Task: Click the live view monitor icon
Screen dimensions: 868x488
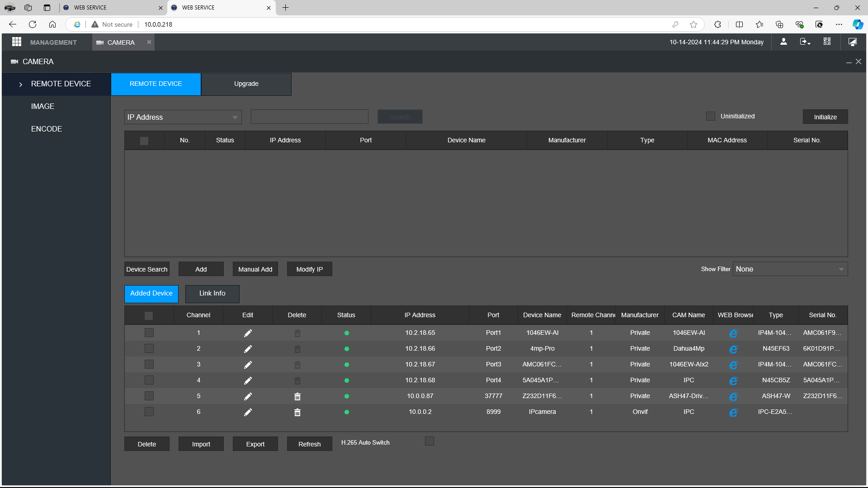Action: pos(852,42)
